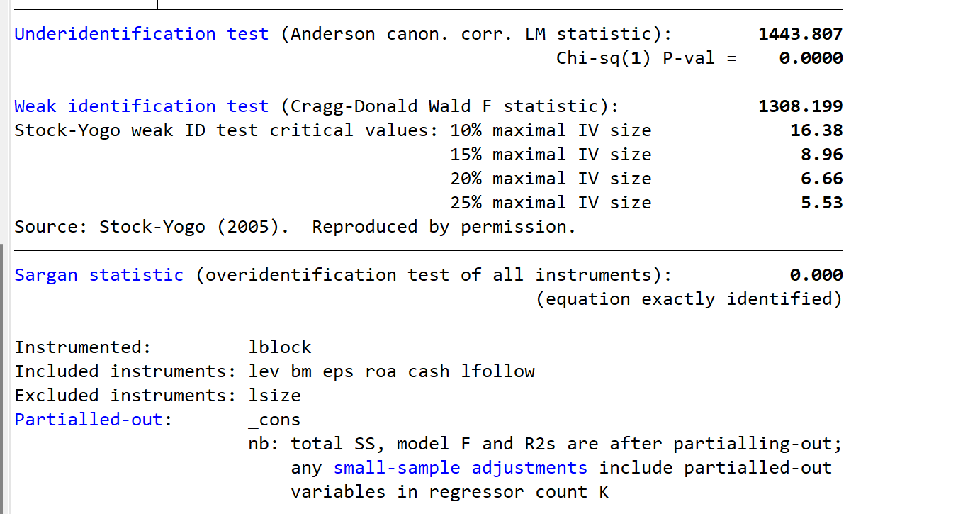Click the Anderson LM statistic value 1443.807
The image size is (980, 514).
[800, 34]
